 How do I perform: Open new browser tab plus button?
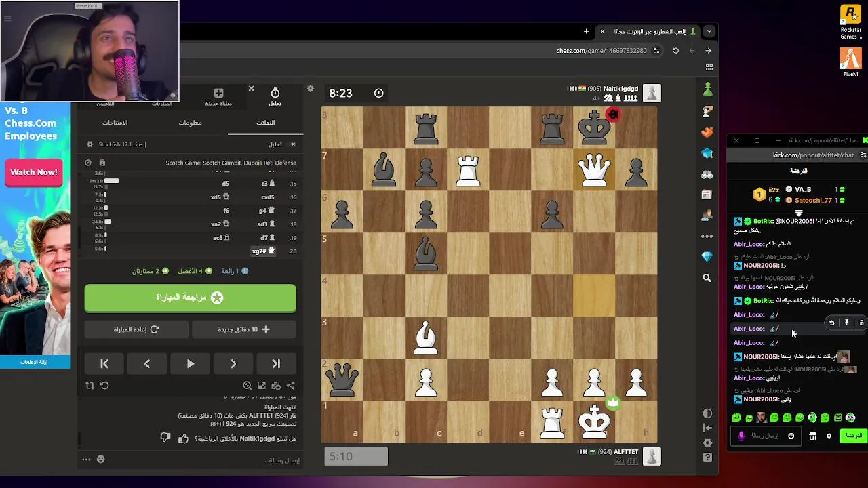point(586,31)
